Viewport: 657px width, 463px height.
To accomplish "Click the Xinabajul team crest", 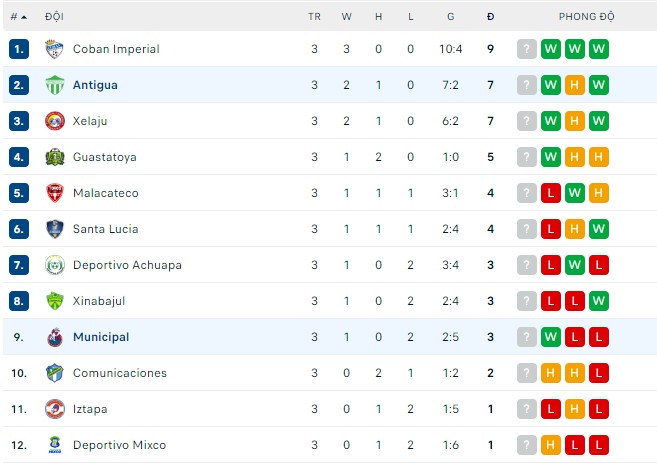I will tap(54, 301).
